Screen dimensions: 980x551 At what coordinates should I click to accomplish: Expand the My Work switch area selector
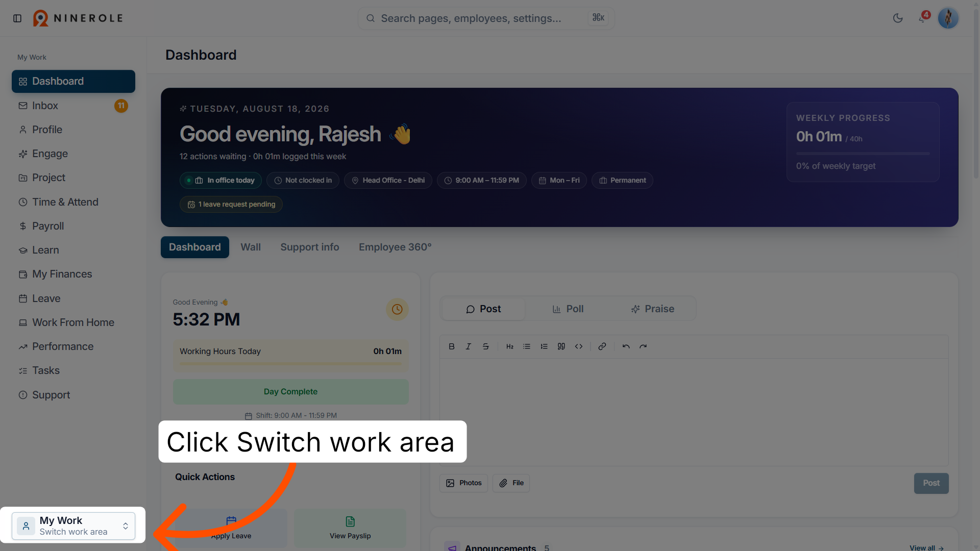coord(73,526)
